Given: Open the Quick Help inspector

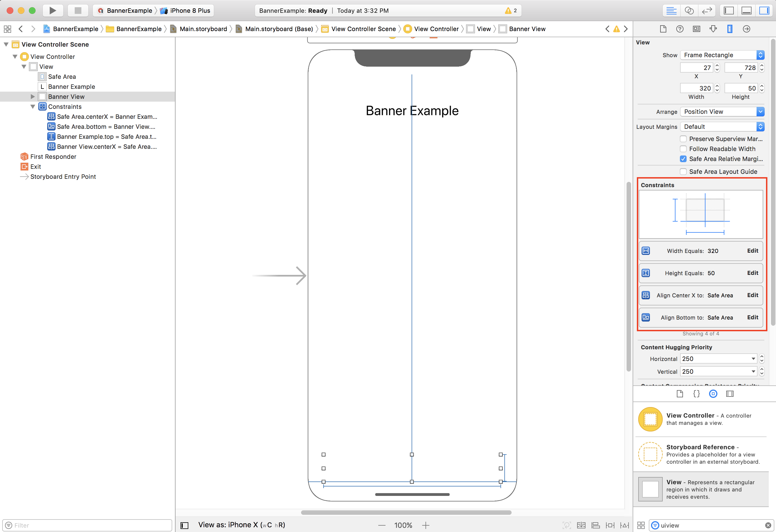Looking at the screenshot, I should [680, 29].
